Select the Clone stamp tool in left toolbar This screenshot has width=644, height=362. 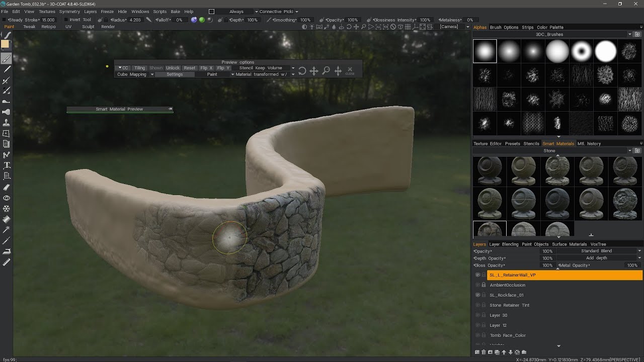(7, 123)
